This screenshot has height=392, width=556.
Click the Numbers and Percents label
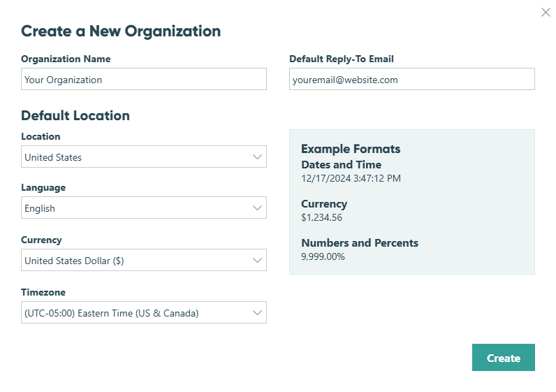pos(360,243)
